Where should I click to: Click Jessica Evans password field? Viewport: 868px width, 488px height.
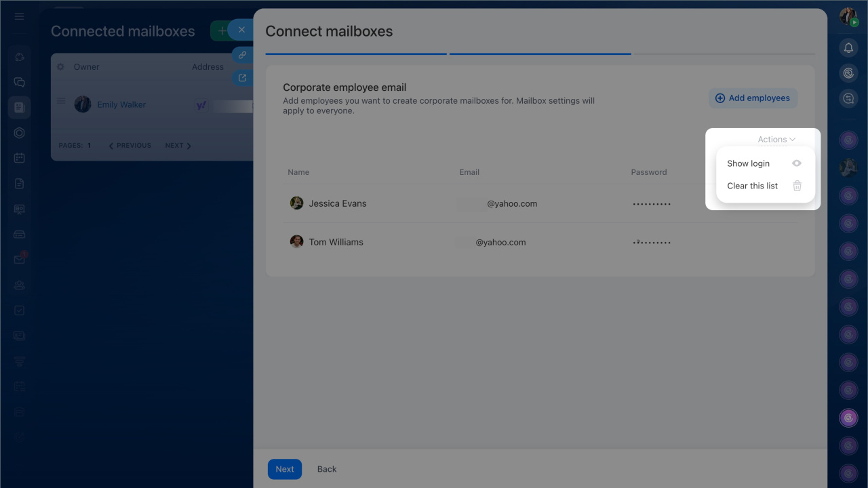[x=652, y=203]
